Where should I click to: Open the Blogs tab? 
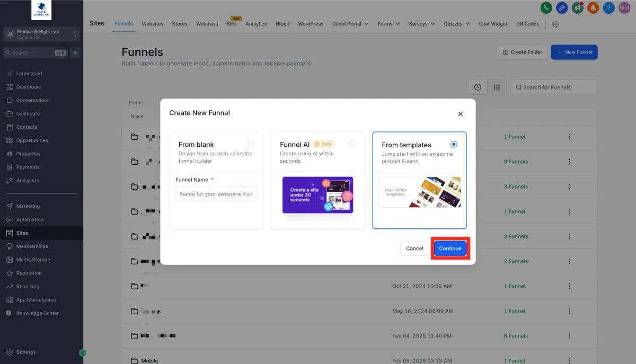[282, 24]
